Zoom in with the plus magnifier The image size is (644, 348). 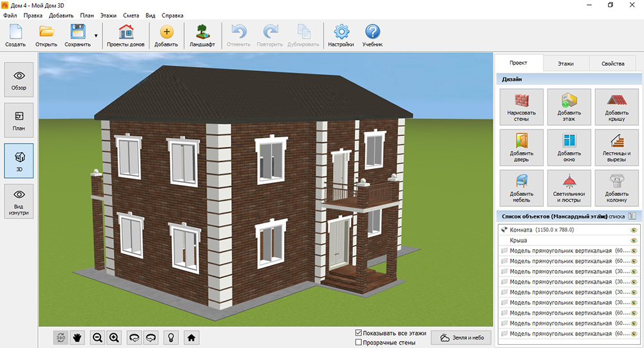[x=114, y=338]
